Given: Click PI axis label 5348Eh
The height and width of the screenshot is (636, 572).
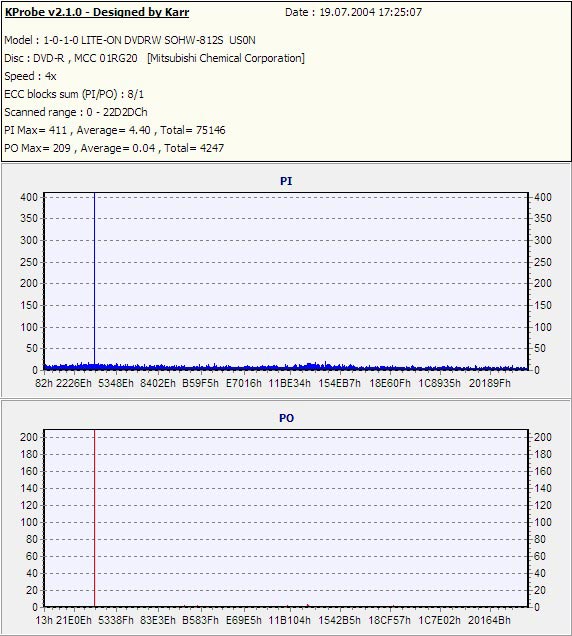Looking at the screenshot, I should (116, 383).
